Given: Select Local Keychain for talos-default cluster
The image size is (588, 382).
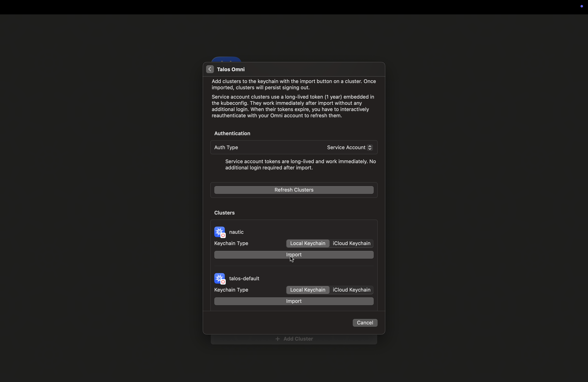Looking at the screenshot, I should click(308, 290).
